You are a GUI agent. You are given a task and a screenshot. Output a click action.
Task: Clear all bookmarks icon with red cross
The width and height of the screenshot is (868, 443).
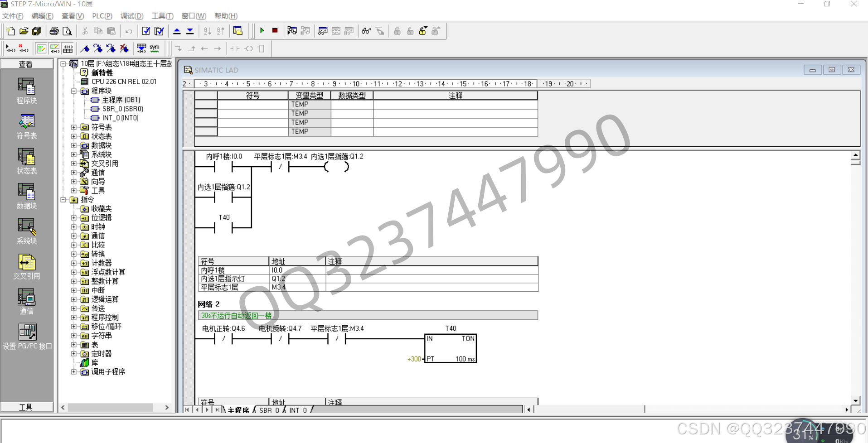[x=124, y=48]
